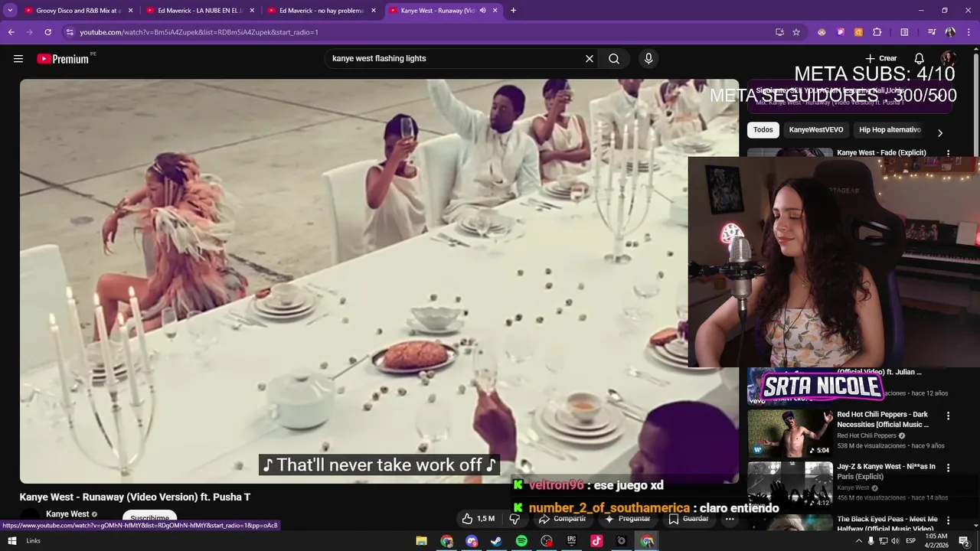This screenshot has width=980, height=551.
Task: Select the KanyeWestVEVO filter chip
Action: click(x=816, y=130)
